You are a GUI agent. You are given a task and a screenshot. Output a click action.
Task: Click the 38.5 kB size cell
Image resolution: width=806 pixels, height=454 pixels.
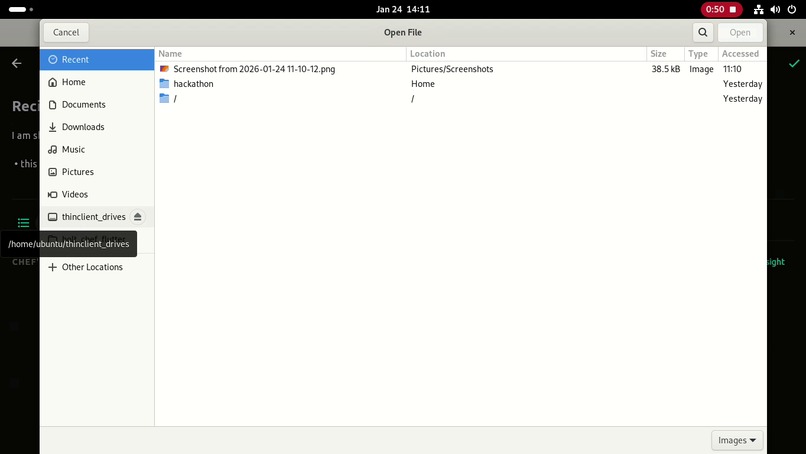[666, 69]
